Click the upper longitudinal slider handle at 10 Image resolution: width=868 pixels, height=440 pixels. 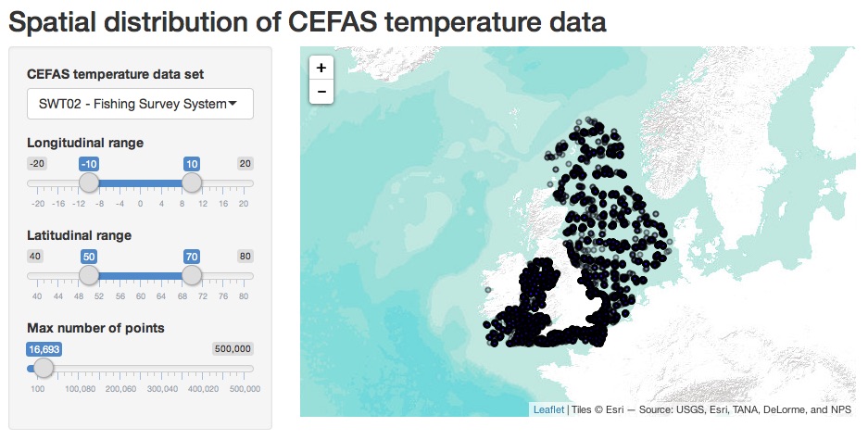point(192,182)
